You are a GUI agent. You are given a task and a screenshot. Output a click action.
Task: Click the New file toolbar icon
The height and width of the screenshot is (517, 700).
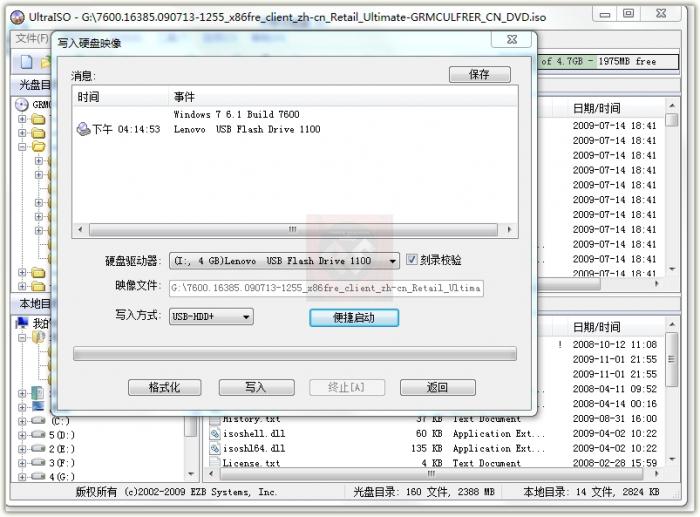tap(26, 62)
